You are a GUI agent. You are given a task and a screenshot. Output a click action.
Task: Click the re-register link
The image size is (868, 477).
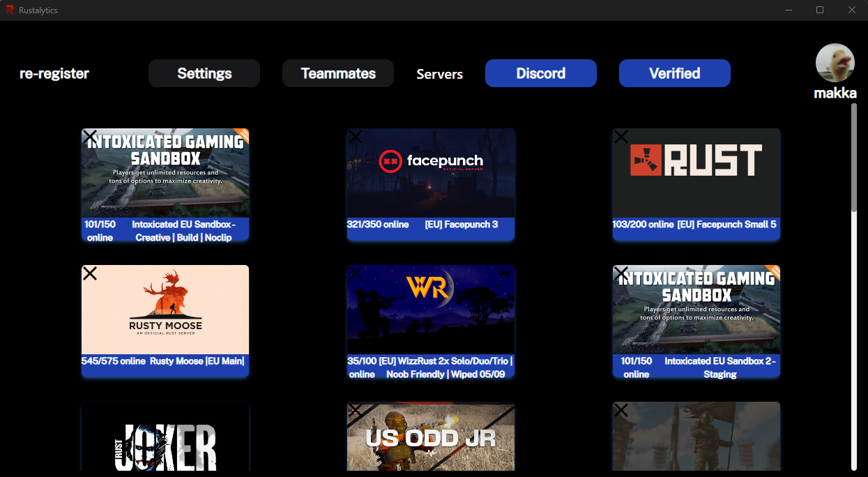tap(54, 73)
